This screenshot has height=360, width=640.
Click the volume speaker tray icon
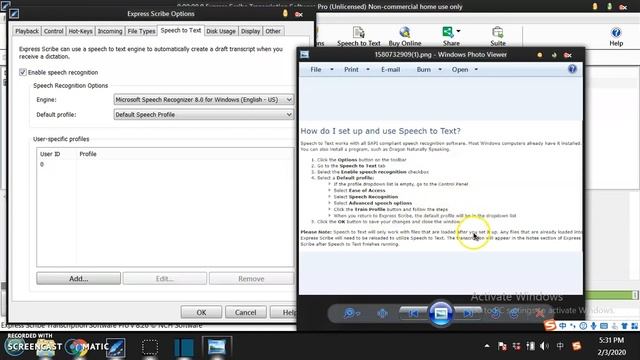point(544,346)
